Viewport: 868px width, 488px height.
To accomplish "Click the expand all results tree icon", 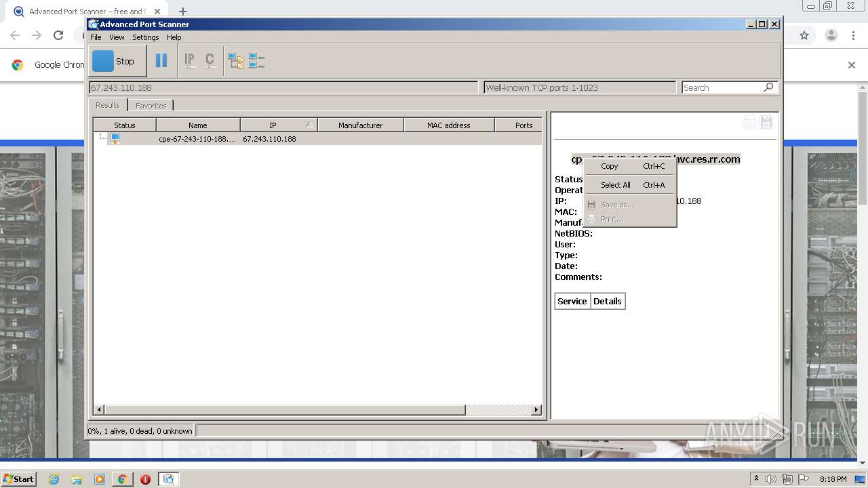I will [235, 62].
